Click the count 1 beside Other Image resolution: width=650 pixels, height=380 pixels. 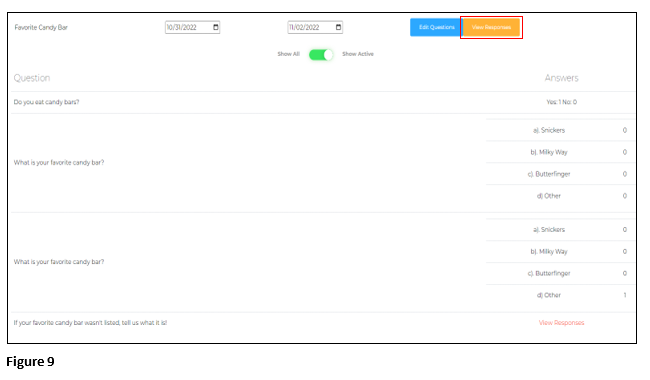click(625, 295)
